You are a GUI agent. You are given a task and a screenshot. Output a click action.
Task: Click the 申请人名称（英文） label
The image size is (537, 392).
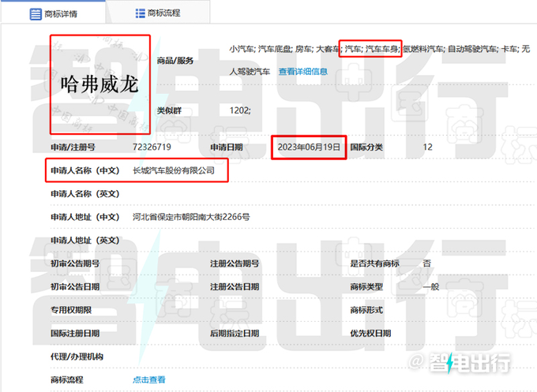point(85,193)
